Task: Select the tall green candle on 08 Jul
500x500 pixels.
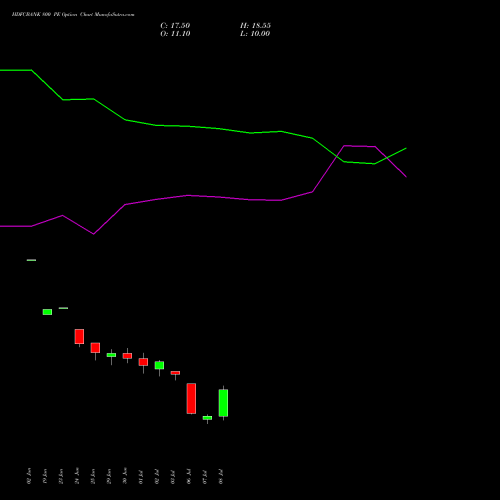Action: click(223, 403)
